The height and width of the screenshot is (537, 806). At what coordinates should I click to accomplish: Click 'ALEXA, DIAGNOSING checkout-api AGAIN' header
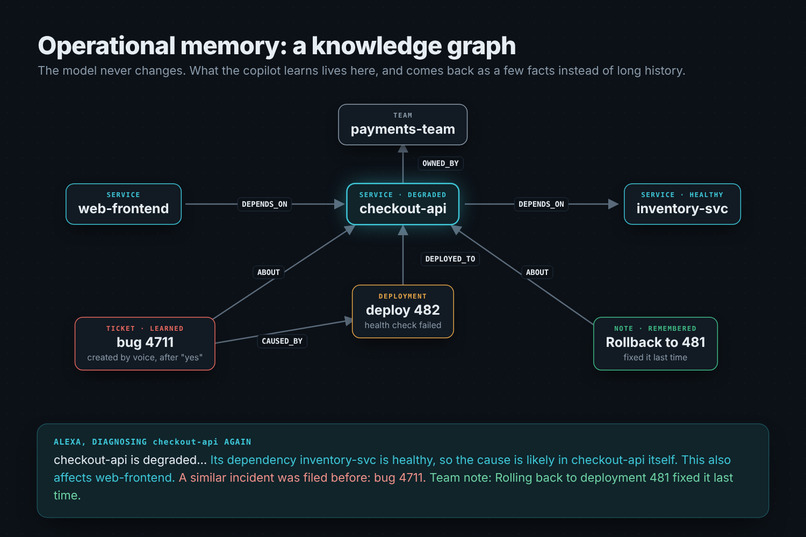pos(152,441)
